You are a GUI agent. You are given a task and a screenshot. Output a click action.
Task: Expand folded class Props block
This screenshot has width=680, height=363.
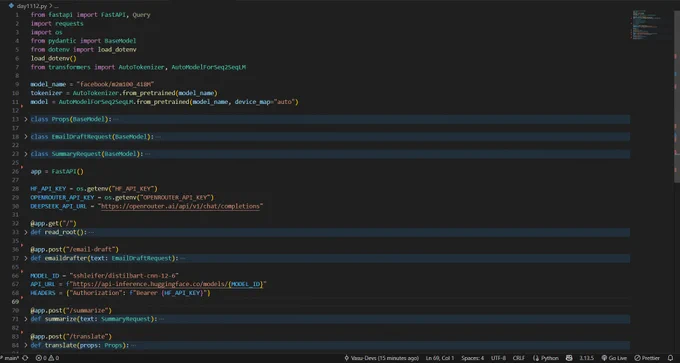click(26, 119)
